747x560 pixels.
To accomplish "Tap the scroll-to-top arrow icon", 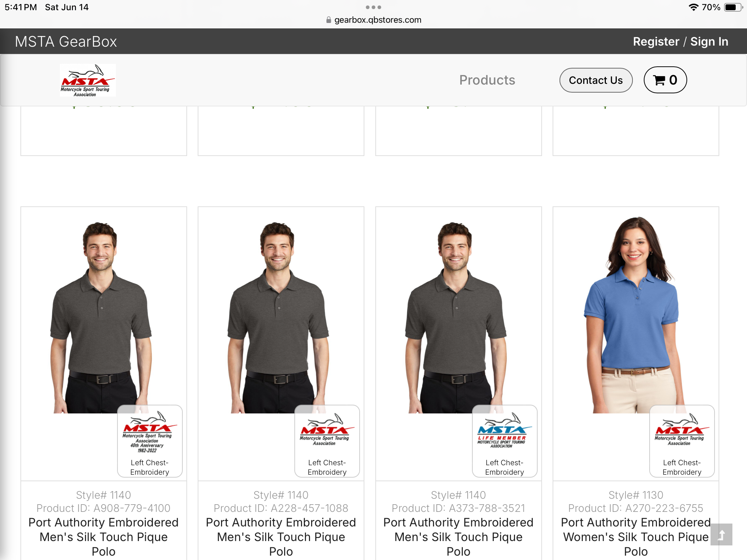I will pos(721,534).
